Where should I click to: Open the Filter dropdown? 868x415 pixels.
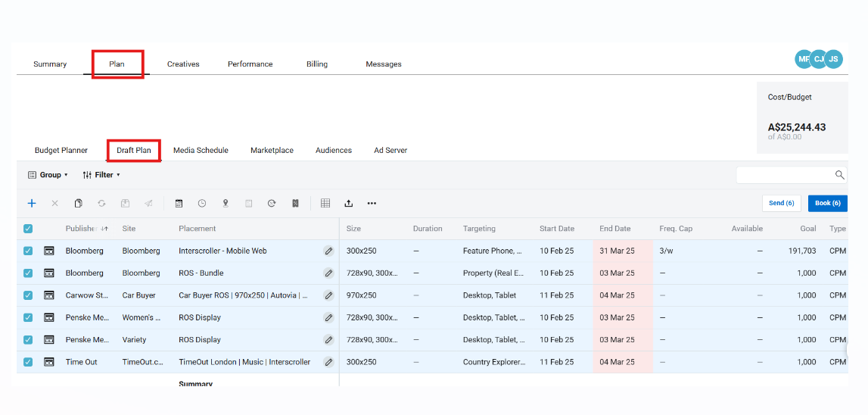pos(101,175)
